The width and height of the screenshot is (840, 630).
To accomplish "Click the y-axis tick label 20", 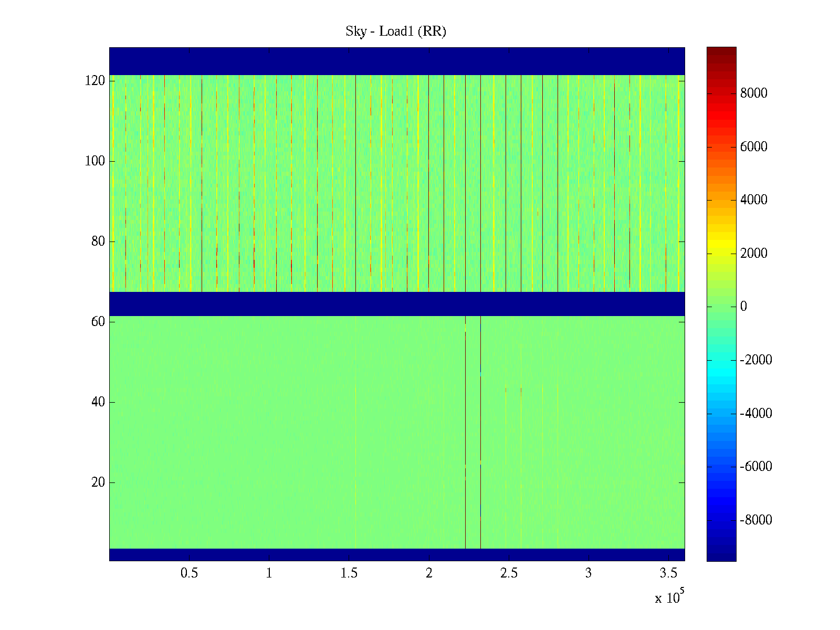I will (x=98, y=482).
